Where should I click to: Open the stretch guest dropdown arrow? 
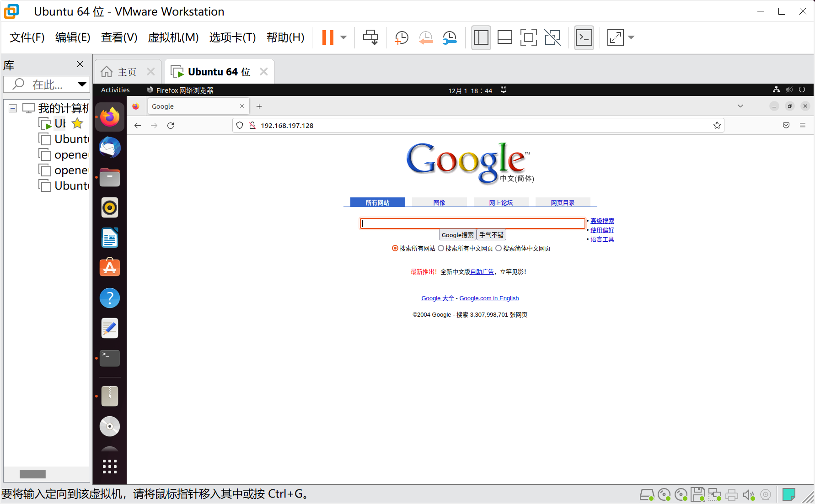631,37
